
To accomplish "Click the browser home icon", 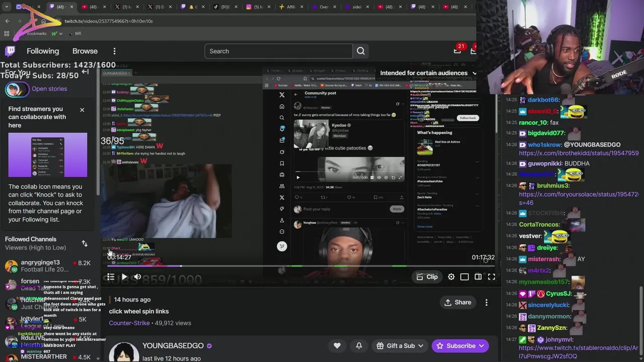I will (43, 21).
